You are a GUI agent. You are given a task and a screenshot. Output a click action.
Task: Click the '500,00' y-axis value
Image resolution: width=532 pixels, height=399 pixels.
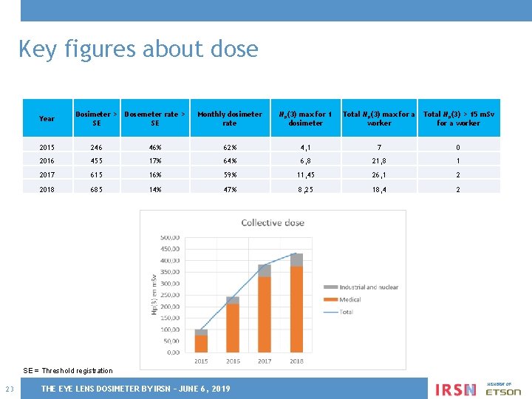(170, 237)
